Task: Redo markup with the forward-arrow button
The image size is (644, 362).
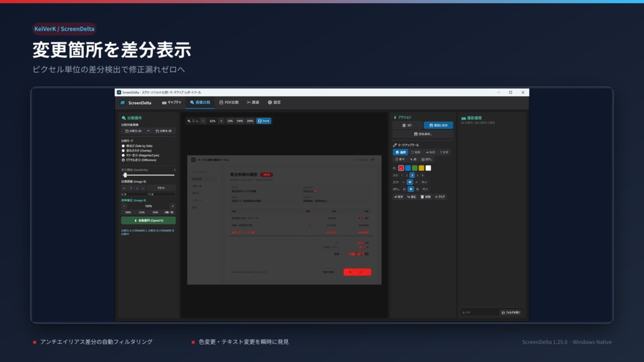Action: (x=411, y=197)
